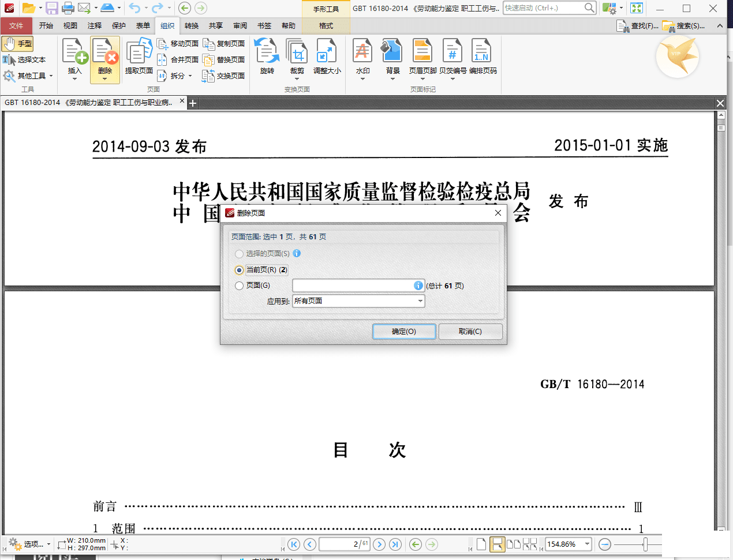Click the Delete pages (删除) ribbon icon
This screenshot has width=733, height=560.
(x=104, y=52)
